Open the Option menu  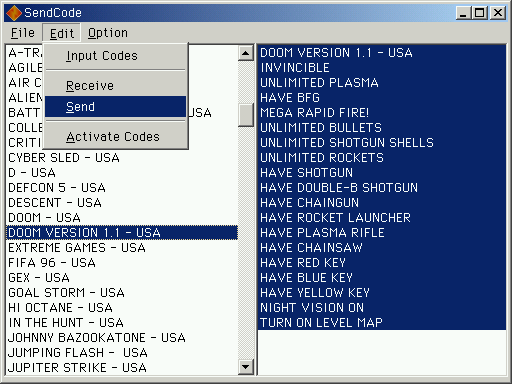click(x=108, y=33)
